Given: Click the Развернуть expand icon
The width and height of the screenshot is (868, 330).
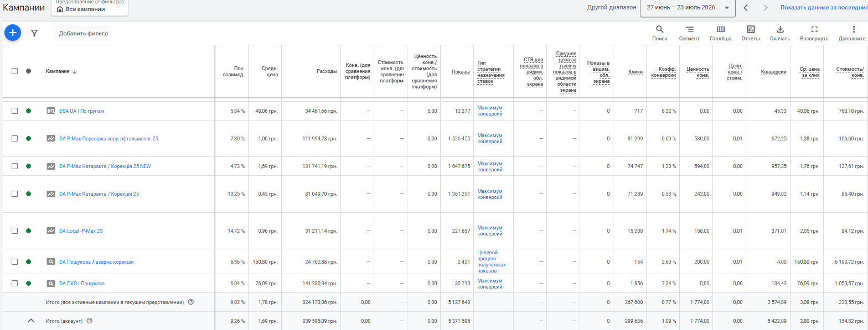Looking at the screenshot, I should tap(814, 29).
